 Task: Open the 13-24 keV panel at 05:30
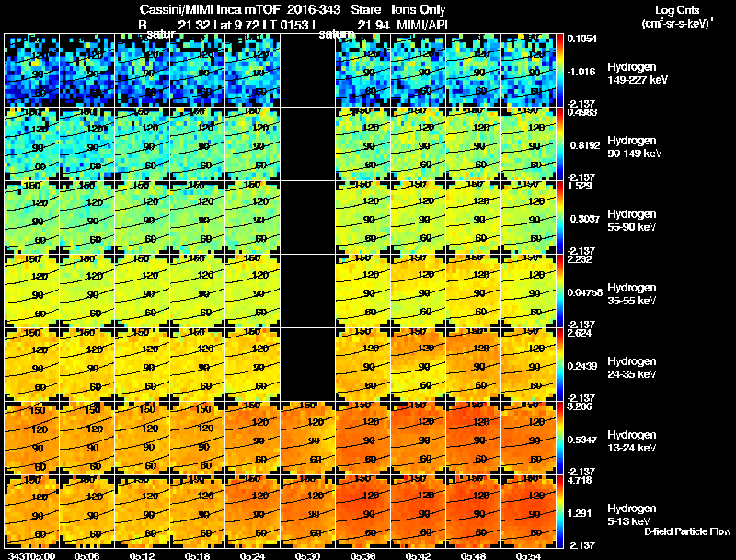[307, 439]
